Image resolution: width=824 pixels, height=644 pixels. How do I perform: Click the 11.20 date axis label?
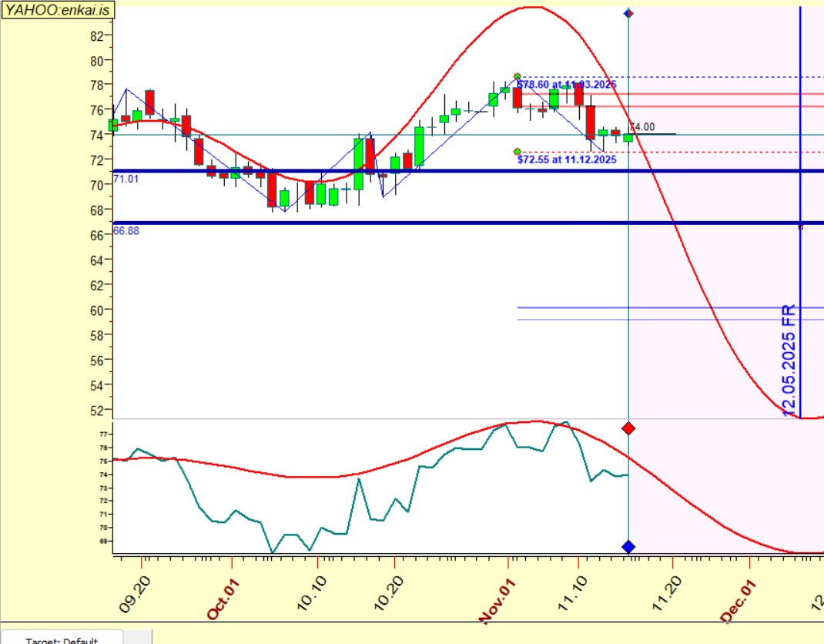point(666,593)
